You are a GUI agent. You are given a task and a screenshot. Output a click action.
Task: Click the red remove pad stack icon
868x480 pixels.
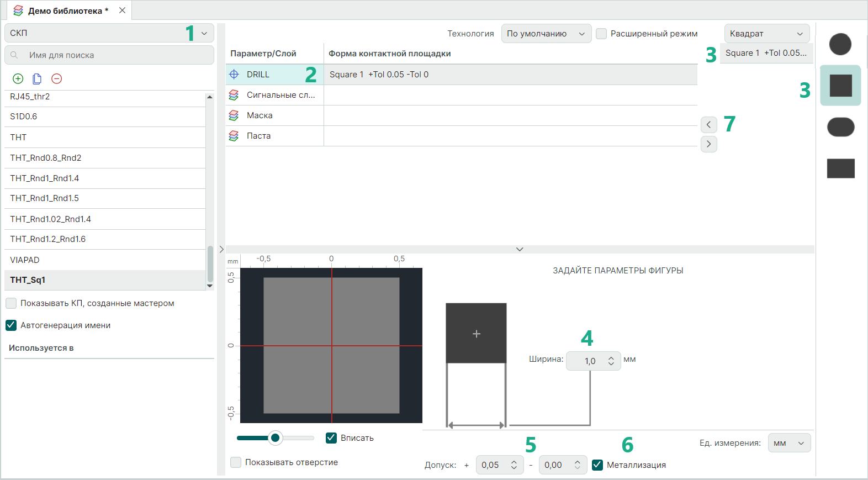pyautogui.click(x=56, y=79)
